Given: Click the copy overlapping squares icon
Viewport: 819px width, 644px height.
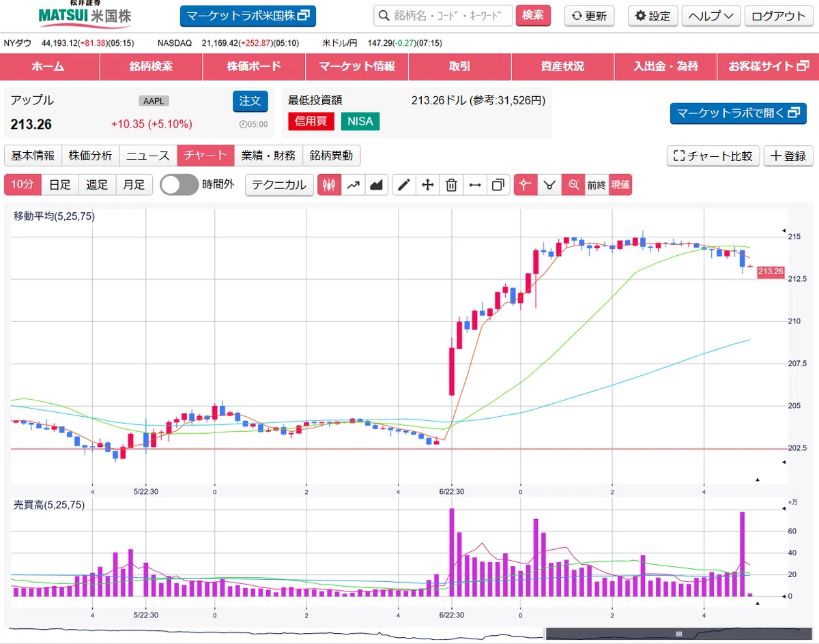Looking at the screenshot, I should pos(498,185).
